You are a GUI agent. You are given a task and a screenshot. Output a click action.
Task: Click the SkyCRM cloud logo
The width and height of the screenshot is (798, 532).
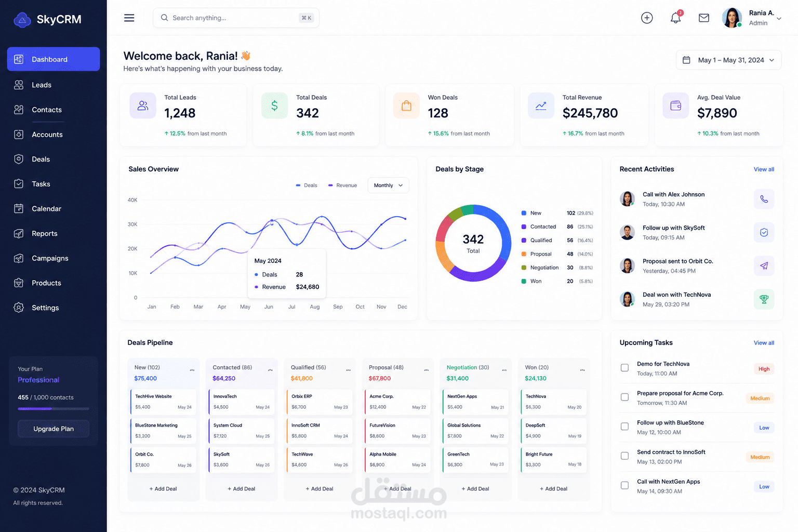click(22, 20)
